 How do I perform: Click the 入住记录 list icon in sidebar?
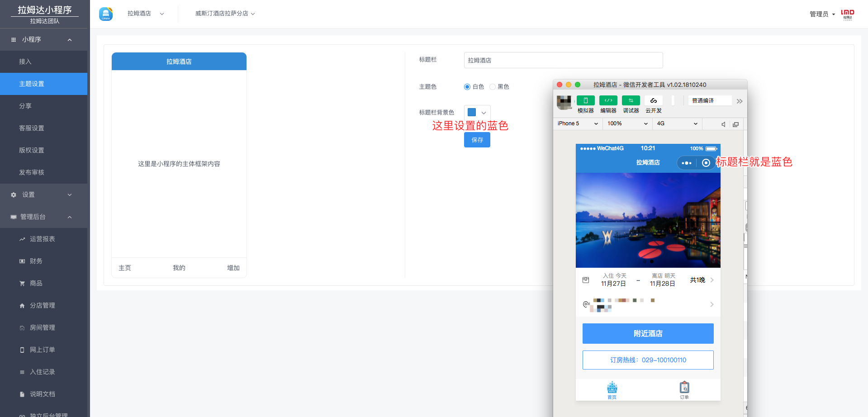coord(22,372)
